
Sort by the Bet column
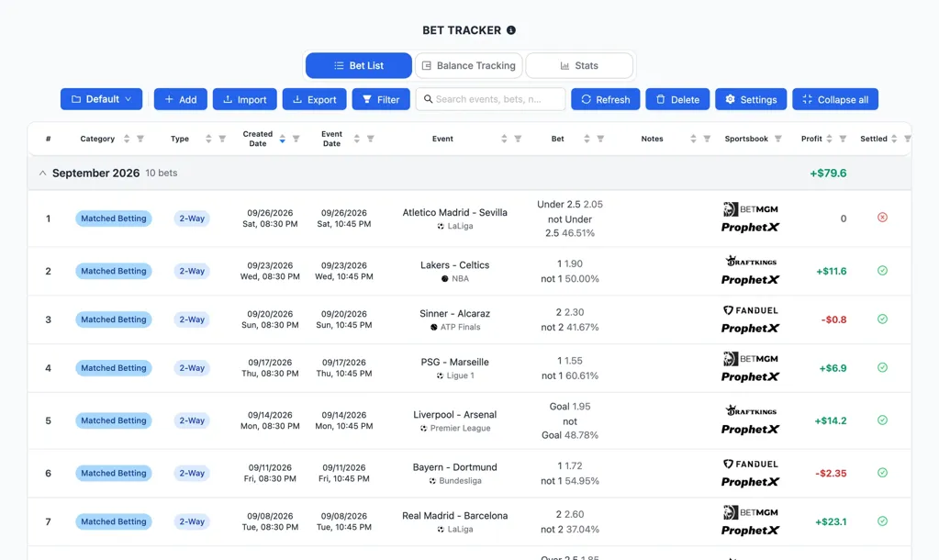tap(587, 139)
